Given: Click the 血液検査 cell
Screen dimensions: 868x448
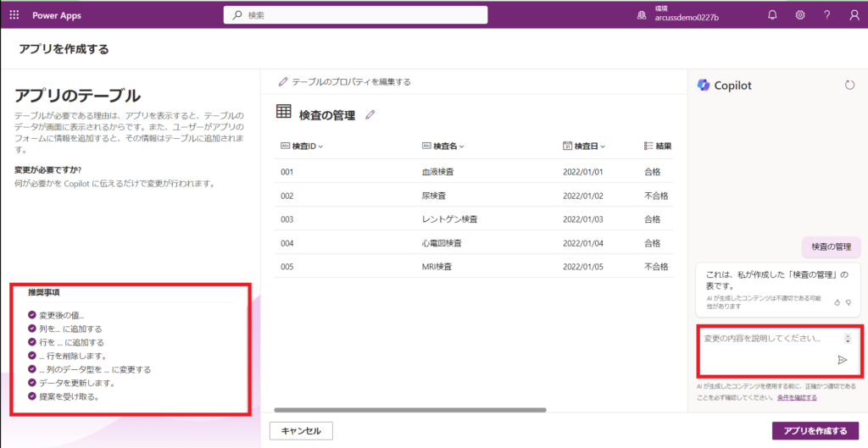Looking at the screenshot, I should click(x=438, y=172).
